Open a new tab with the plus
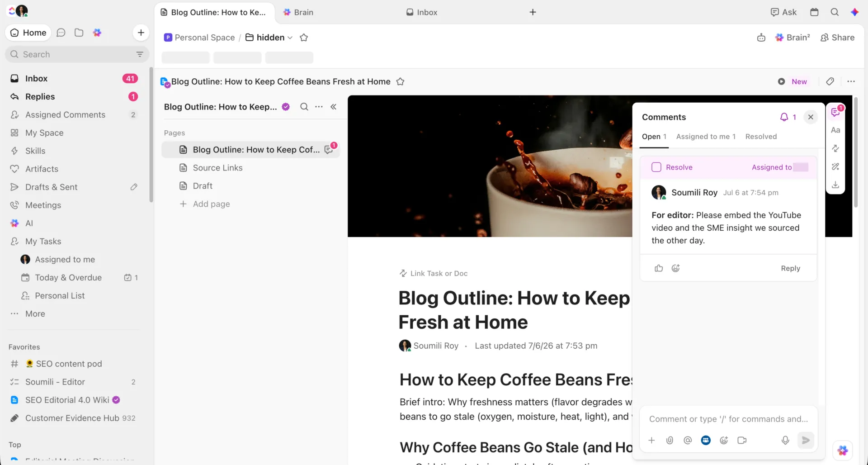 tap(533, 12)
